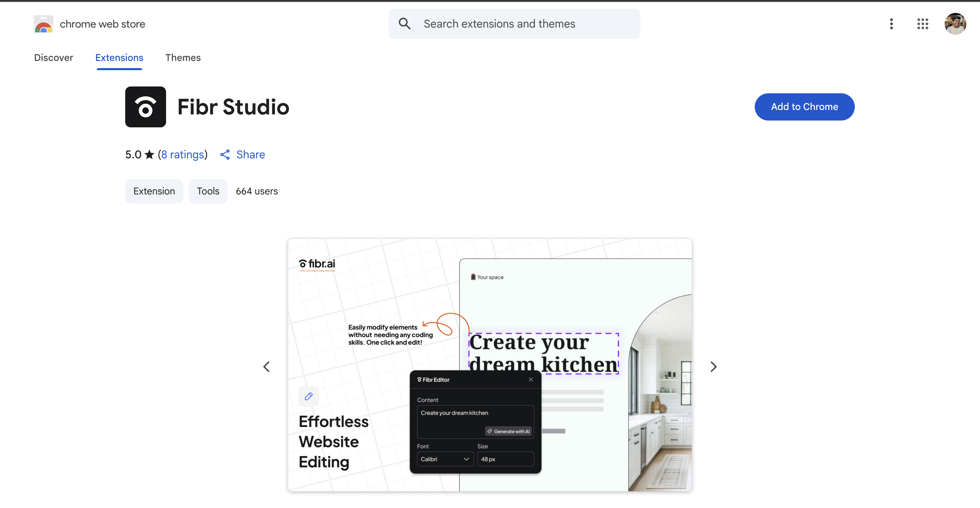
Task: Select the Tools category chip
Action: click(208, 191)
